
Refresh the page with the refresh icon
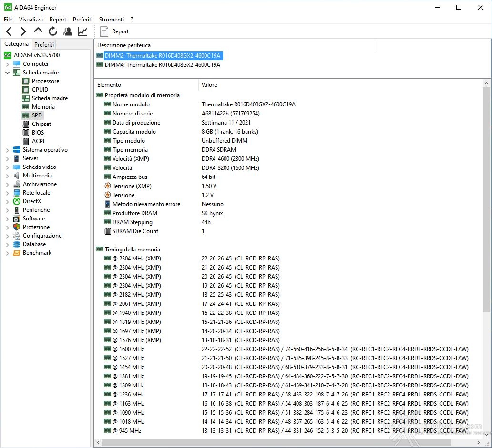point(53,31)
